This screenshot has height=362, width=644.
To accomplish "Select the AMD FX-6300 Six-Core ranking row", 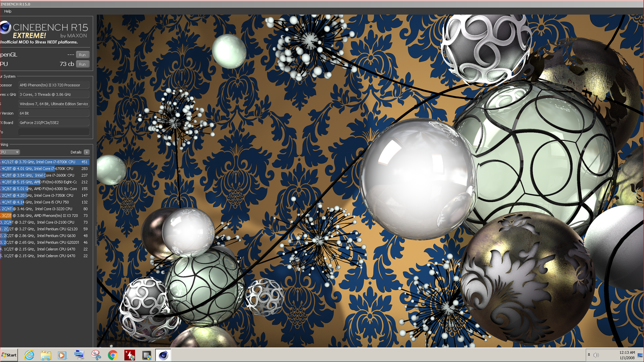I will [45, 189].
